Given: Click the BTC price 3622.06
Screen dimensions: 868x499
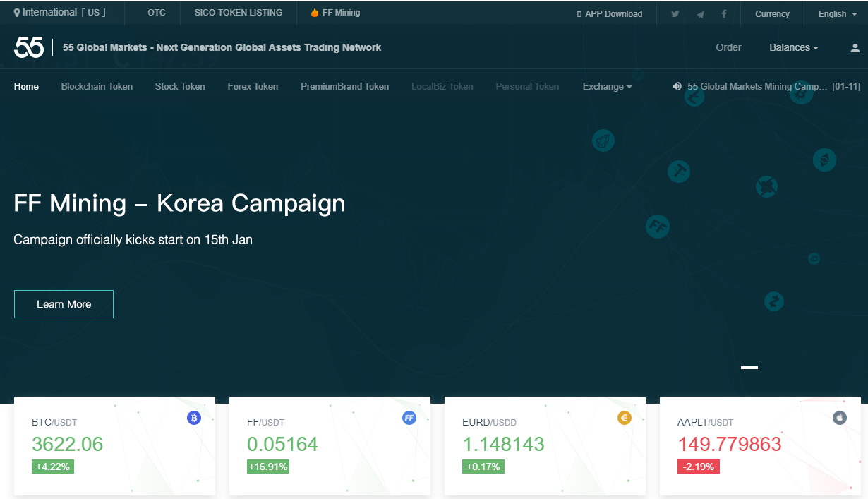Looking at the screenshot, I should 67,444.
